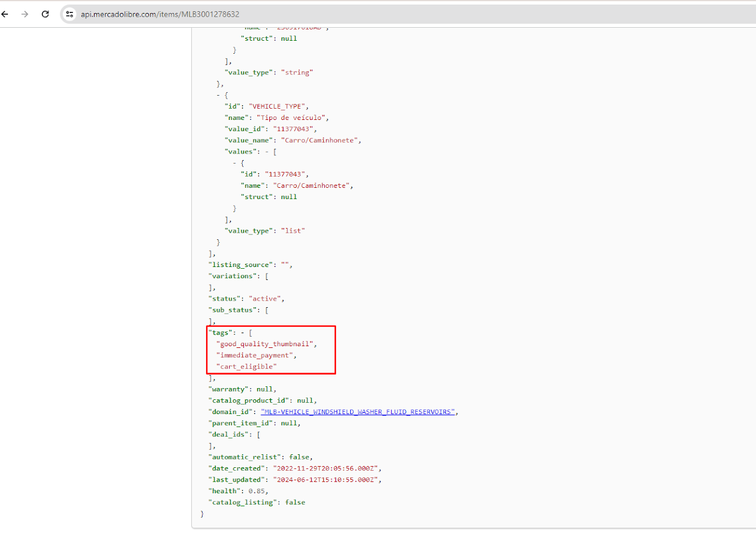Click the "value_type" "list" value
This screenshot has height=534, width=756.
pyautogui.click(x=293, y=231)
